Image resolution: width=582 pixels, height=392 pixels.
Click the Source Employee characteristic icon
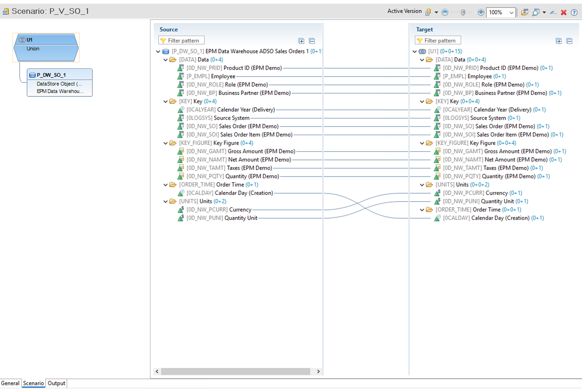180,76
